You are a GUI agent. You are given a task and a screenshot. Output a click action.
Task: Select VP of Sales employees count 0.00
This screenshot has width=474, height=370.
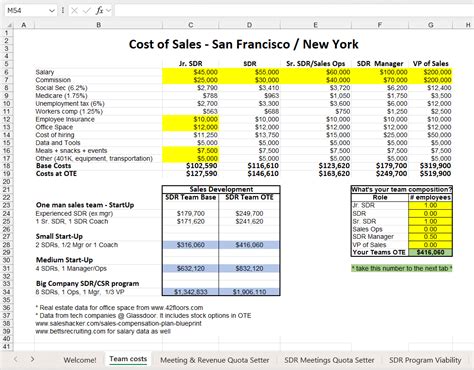click(430, 245)
